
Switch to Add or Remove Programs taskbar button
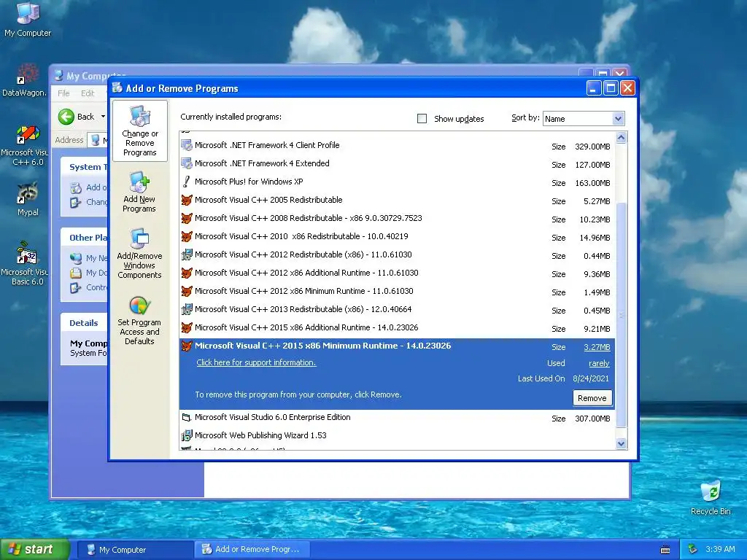tap(252, 550)
